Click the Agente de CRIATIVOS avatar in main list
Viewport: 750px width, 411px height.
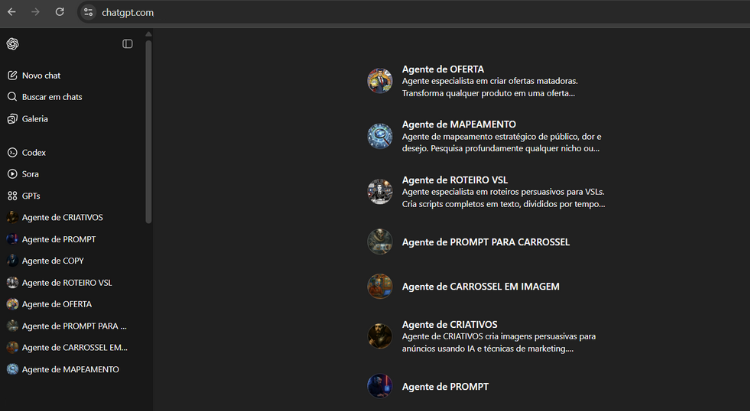380,335
